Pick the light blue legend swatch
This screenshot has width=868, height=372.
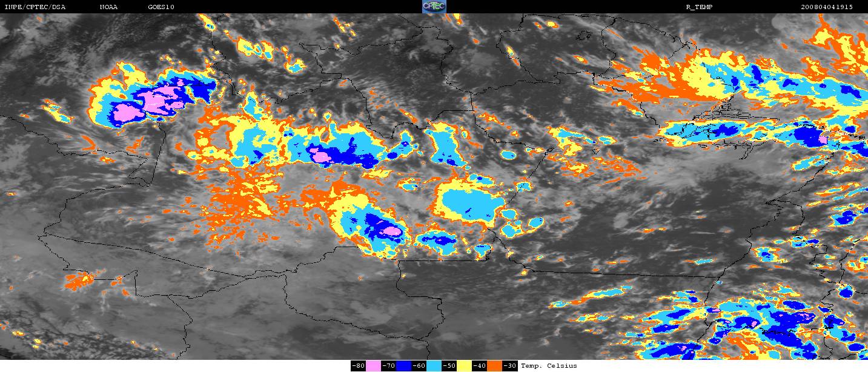pyautogui.click(x=434, y=366)
